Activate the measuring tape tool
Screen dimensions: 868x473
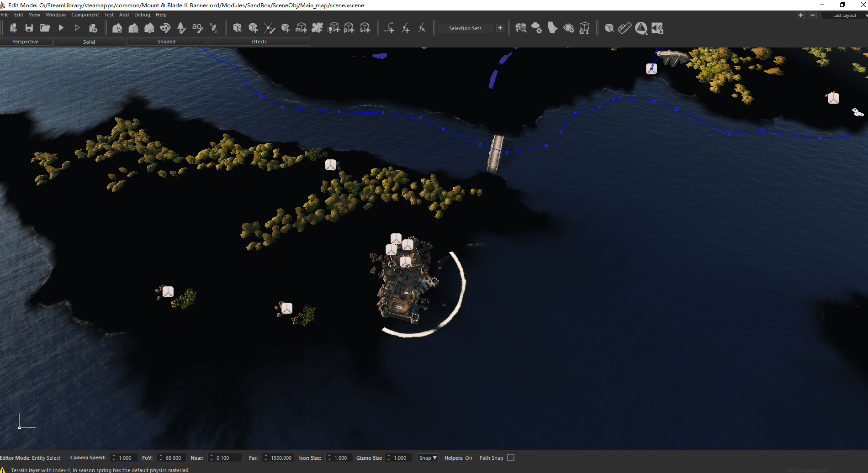[625, 28]
